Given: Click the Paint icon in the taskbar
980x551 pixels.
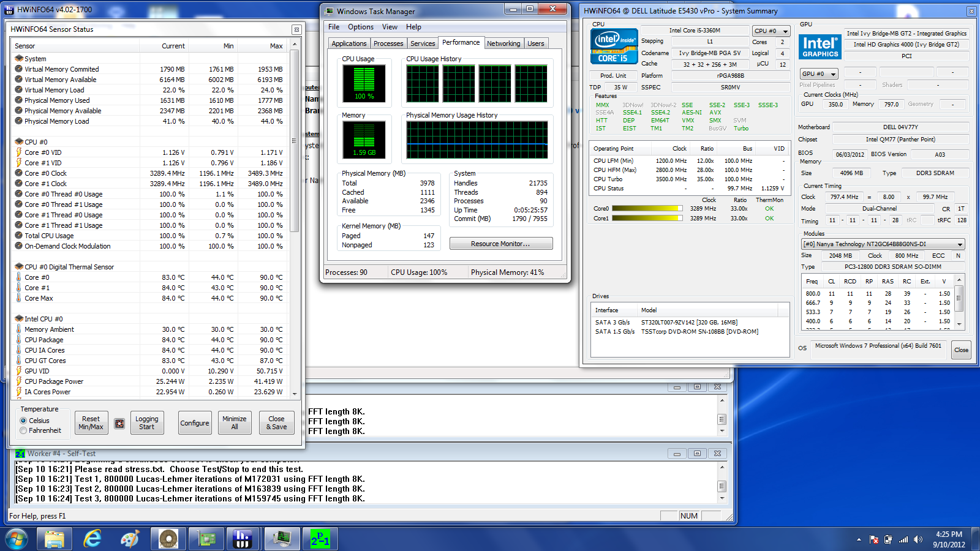Looking at the screenshot, I should (x=130, y=539).
